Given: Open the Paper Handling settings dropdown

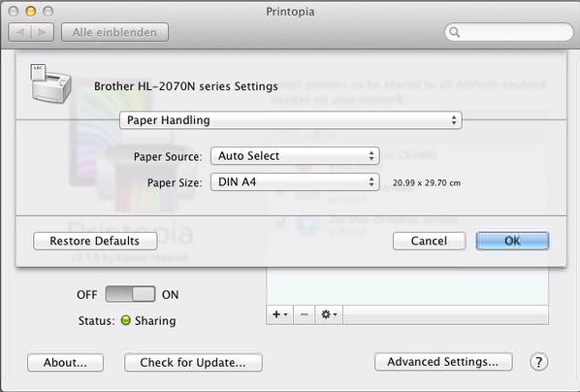Looking at the screenshot, I should pyautogui.click(x=291, y=120).
